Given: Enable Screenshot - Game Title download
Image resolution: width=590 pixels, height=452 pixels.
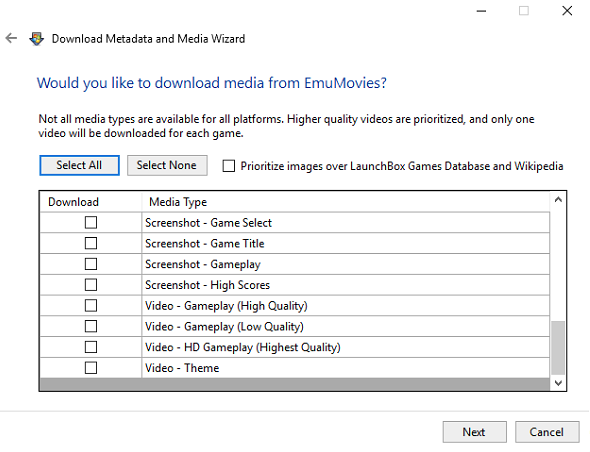Looking at the screenshot, I should [91, 243].
